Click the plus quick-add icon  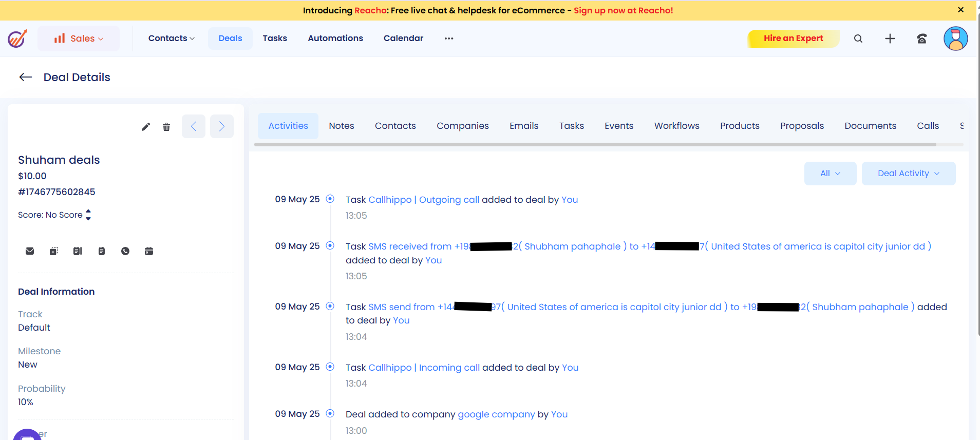point(890,39)
